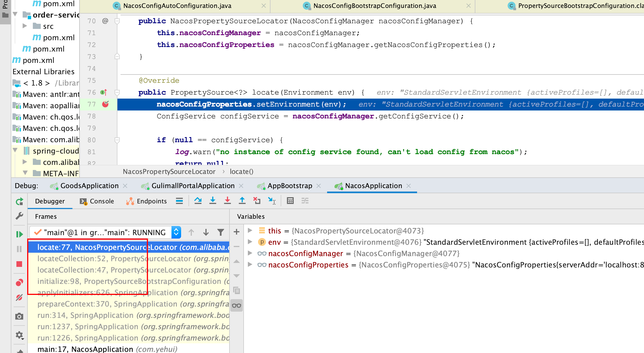The image size is (644, 353).
Task: Fold constructor at line 70
Action: 117,21
